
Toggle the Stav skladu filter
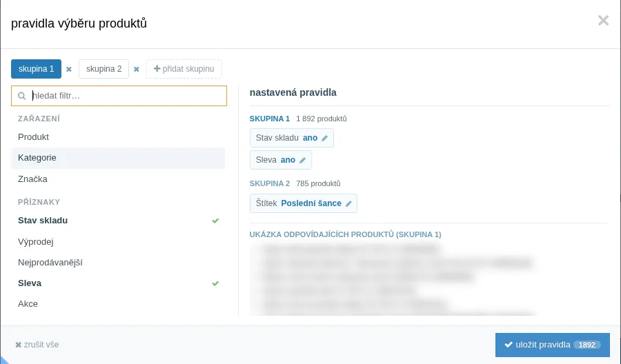click(x=118, y=221)
